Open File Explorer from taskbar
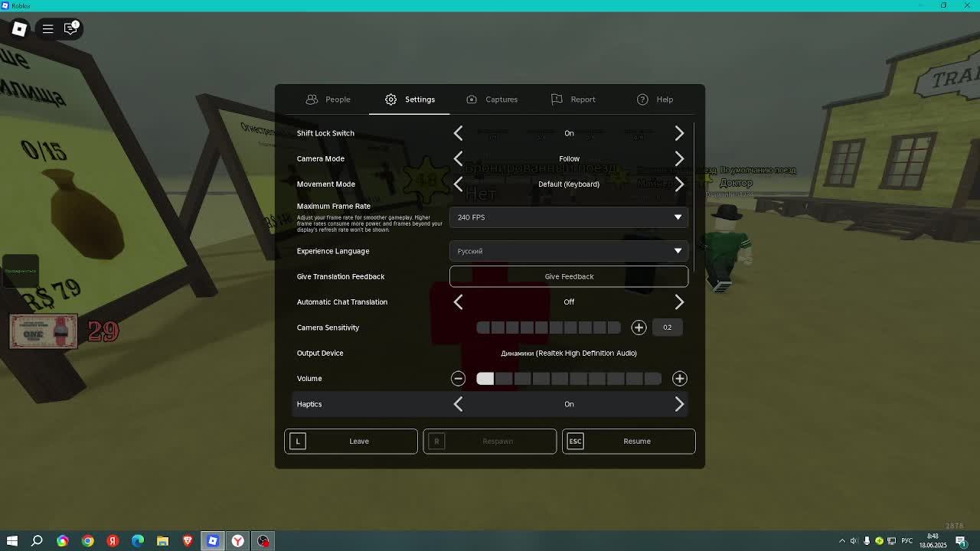The height and width of the screenshot is (551, 980). click(x=162, y=541)
